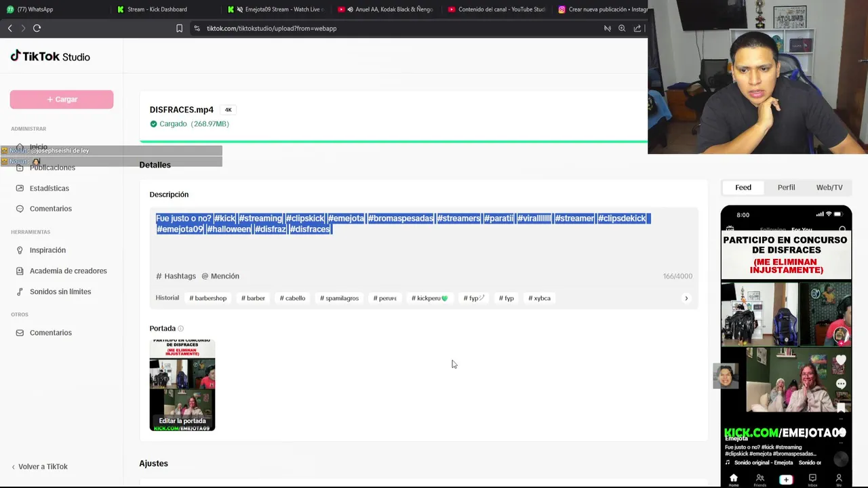Image resolution: width=868 pixels, height=488 pixels.
Task: Add the plain #fyp hashtag suggestion
Action: (x=506, y=298)
